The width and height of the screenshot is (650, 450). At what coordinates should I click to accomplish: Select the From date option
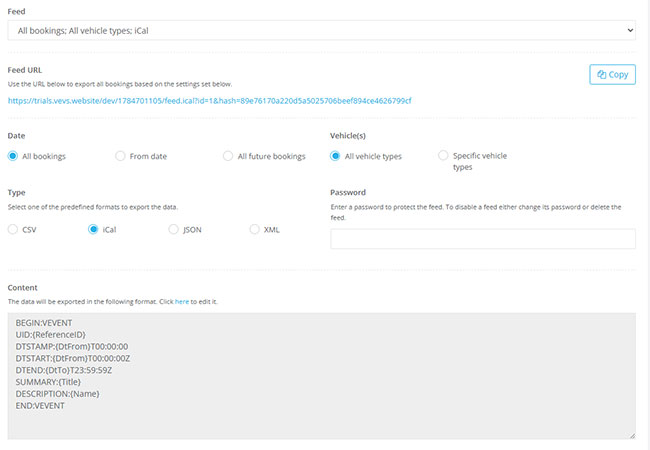(x=120, y=156)
